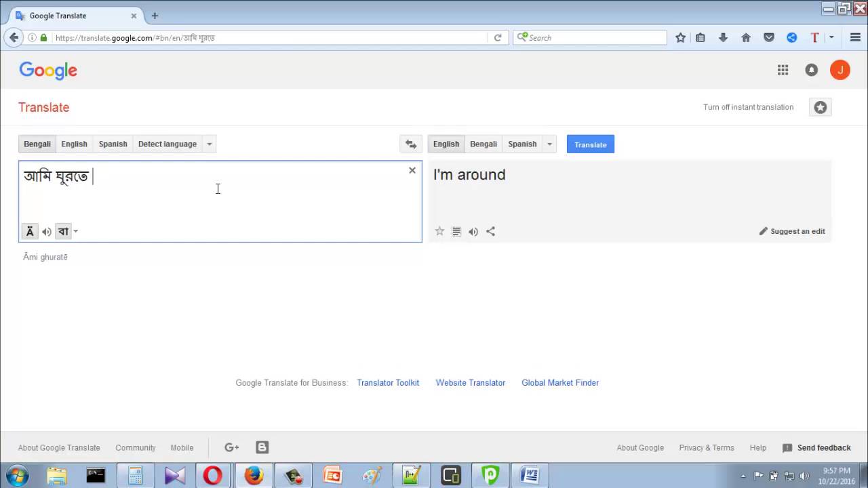Screen dimensions: 868x488
Task: Select English as source language
Action: point(74,144)
